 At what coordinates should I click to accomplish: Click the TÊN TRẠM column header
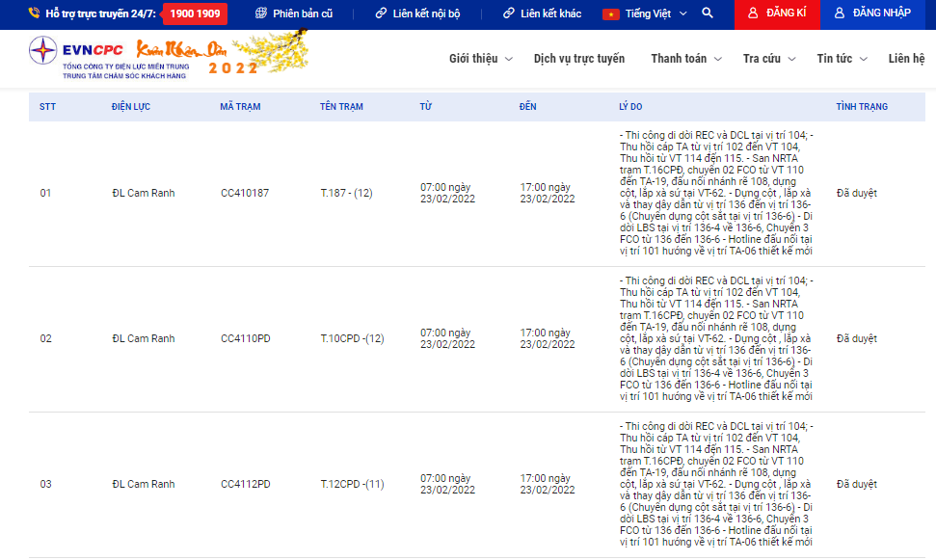(x=341, y=106)
